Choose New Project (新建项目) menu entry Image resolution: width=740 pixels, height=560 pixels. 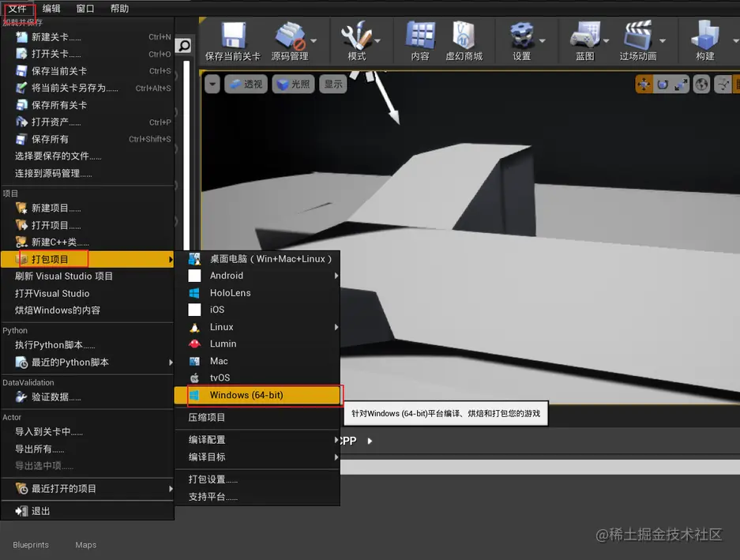point(88,208)
